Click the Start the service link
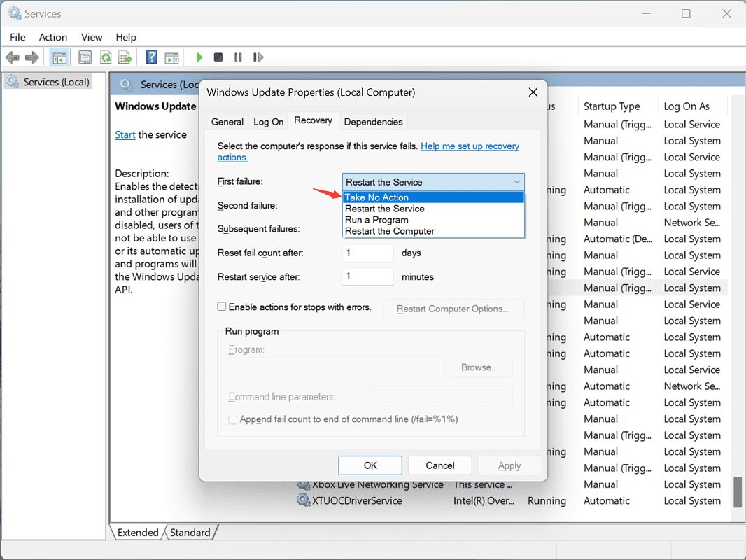This screenshot has width=746, height=560. [x=125, y=134]
